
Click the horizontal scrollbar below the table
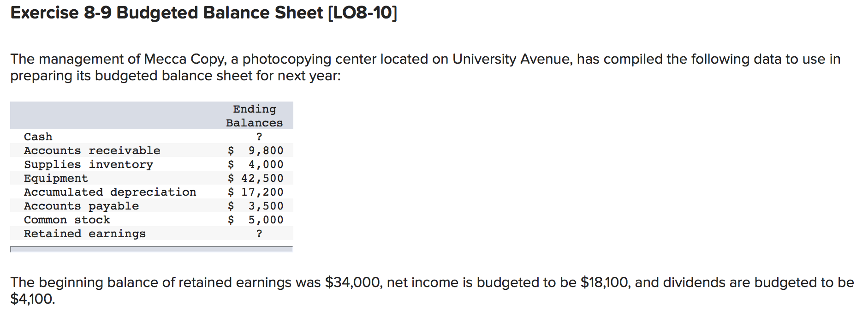[151, 249]
